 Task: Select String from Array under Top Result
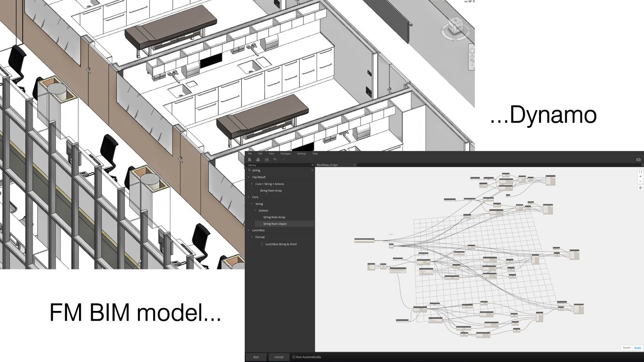(271, 190)
